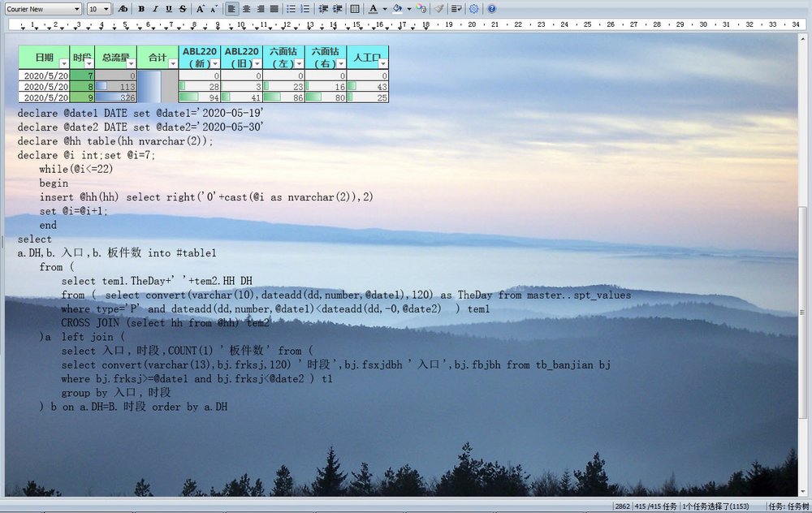Open editor settings gear icon

tap(474, 9)
